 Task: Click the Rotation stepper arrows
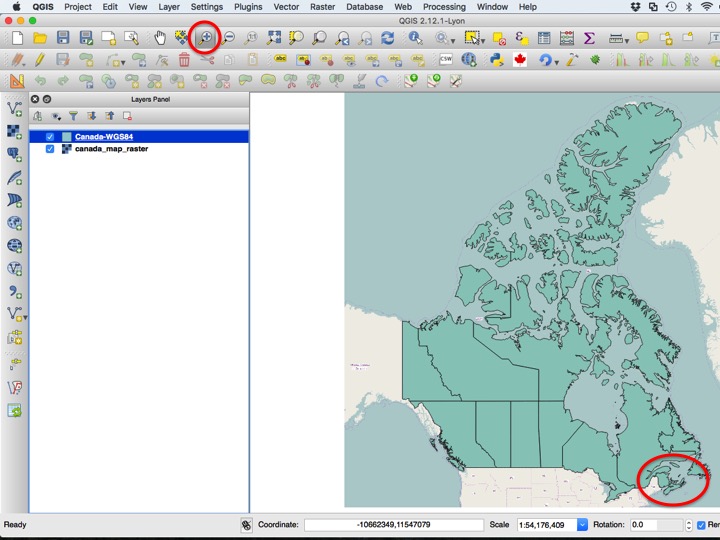tap(688, 524)
